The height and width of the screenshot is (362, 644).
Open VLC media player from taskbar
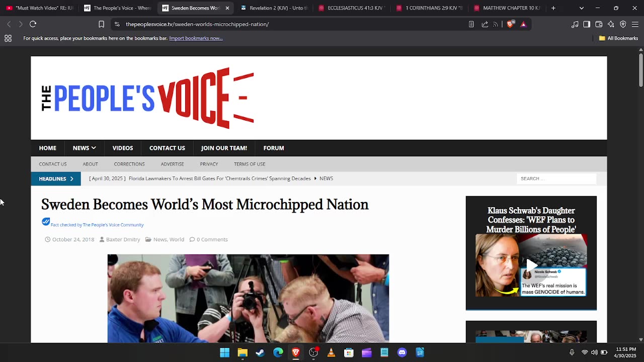[x=331, y=352]
